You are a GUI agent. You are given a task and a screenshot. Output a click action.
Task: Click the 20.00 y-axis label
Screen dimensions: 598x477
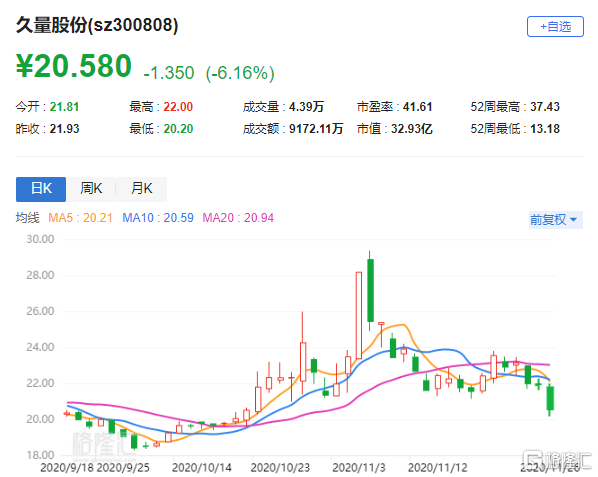[x=40, y=419]
